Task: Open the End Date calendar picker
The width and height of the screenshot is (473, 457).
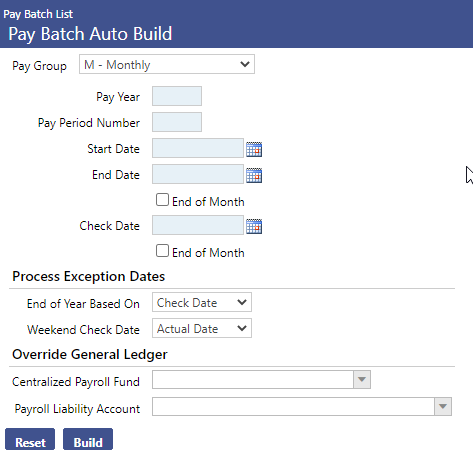Action: click(254, 175)
